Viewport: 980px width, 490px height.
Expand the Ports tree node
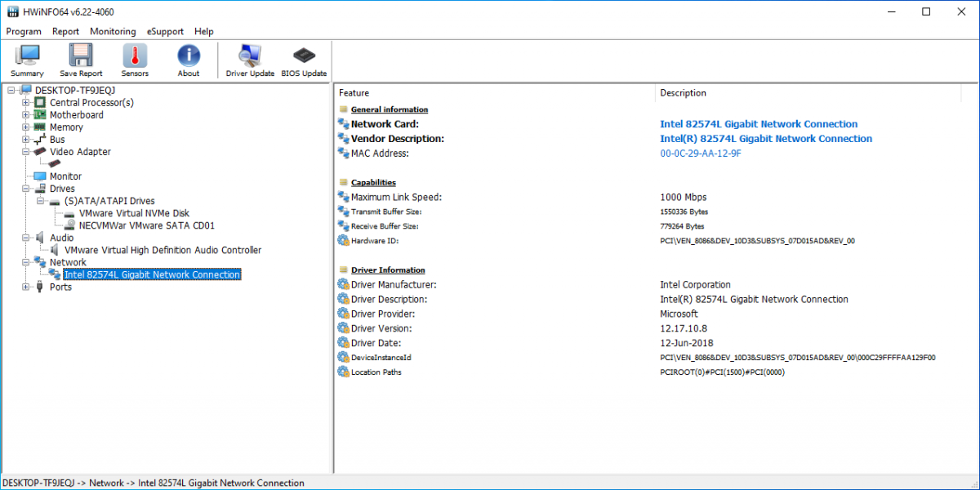tap(26, 287)
